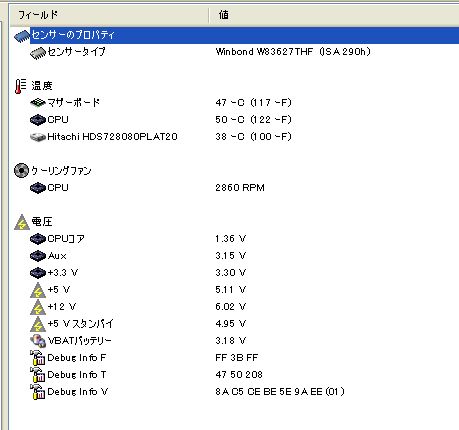Screen dimensions: 459x430
Task: Click the Winbond W83627THF sensor value
Action: click(293, 52)
